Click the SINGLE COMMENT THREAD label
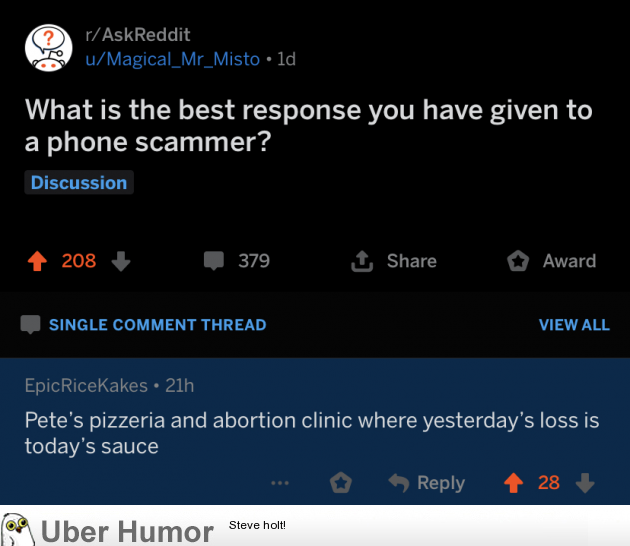630x546 pixels. point(157,325)
